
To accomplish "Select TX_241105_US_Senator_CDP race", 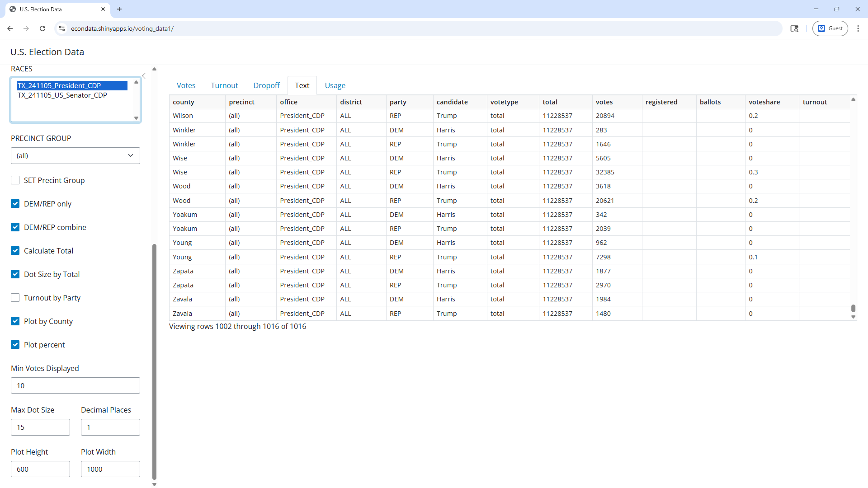I will pos(62,95).
